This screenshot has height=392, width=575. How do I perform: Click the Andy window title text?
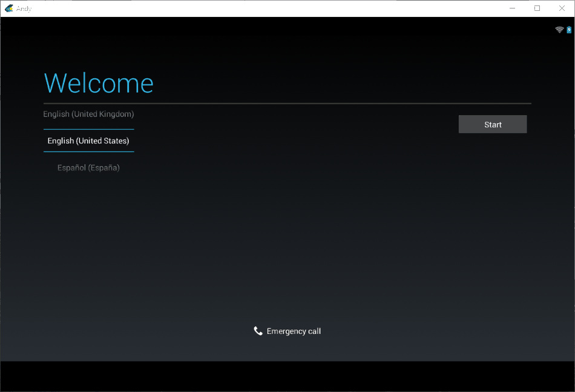point(24,8)
